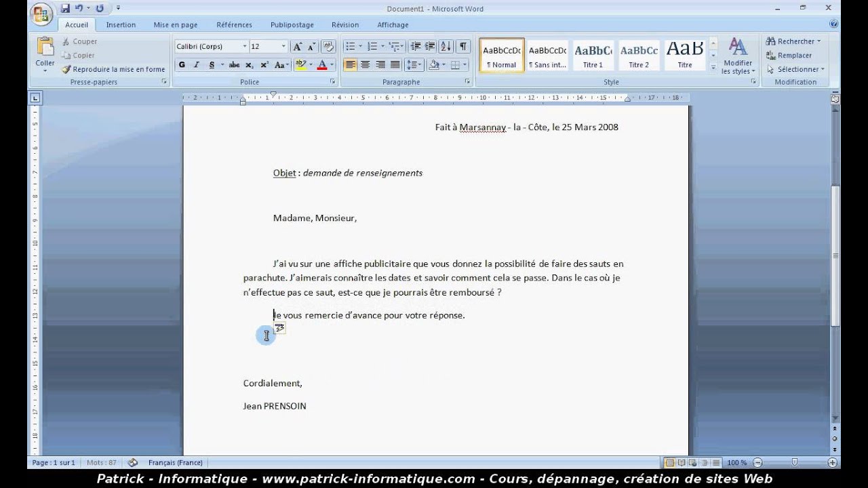The image size is (868, 488).
Task: Click the Rechercher button
Action: 793,41
